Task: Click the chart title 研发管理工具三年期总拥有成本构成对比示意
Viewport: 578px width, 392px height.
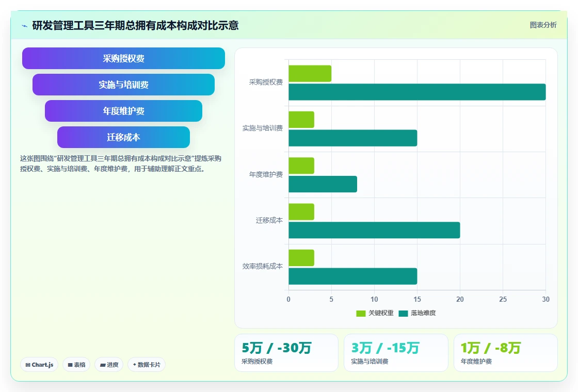Action: tap(135, 25)
